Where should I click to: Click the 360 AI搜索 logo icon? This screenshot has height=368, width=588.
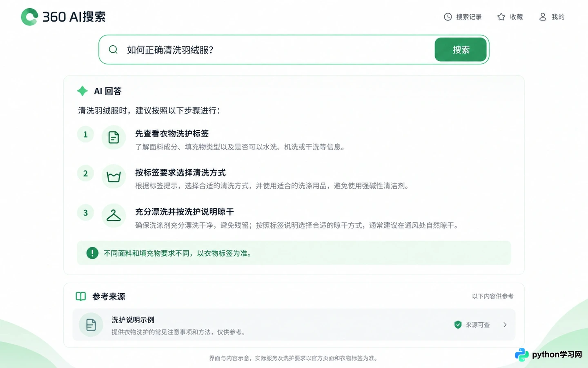29,17
